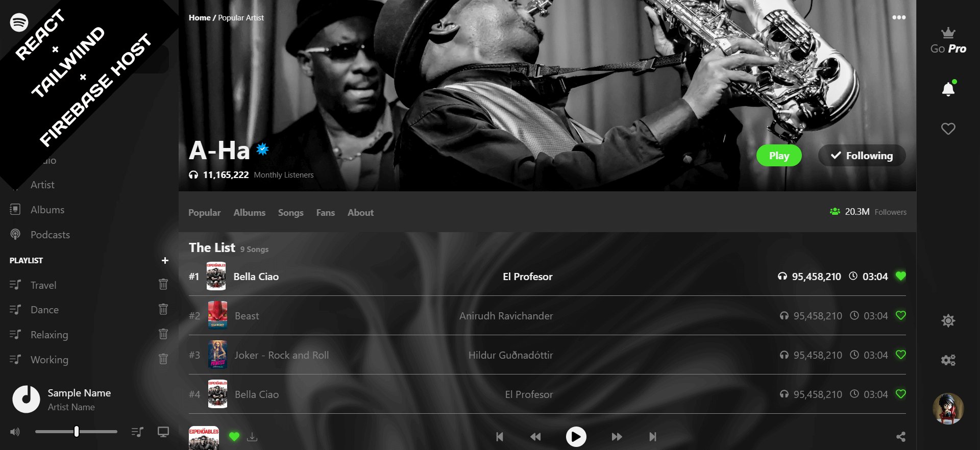Click the Travel playlist icon

pyautogui.click(x=15, y=285)
